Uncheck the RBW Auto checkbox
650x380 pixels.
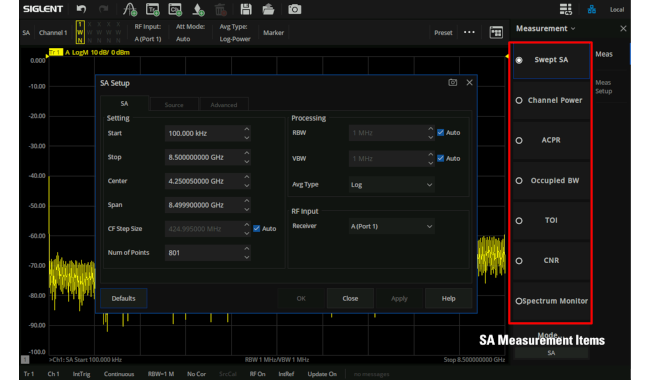[x=441, y=133]
